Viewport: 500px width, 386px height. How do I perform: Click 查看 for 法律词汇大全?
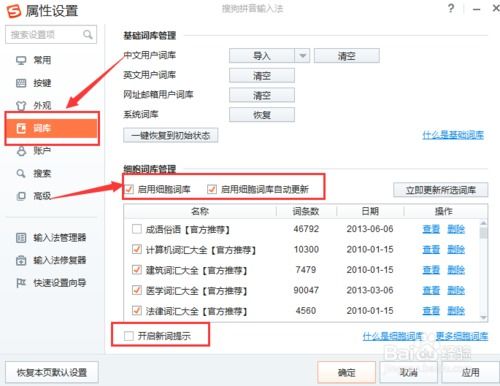(431, 311)
